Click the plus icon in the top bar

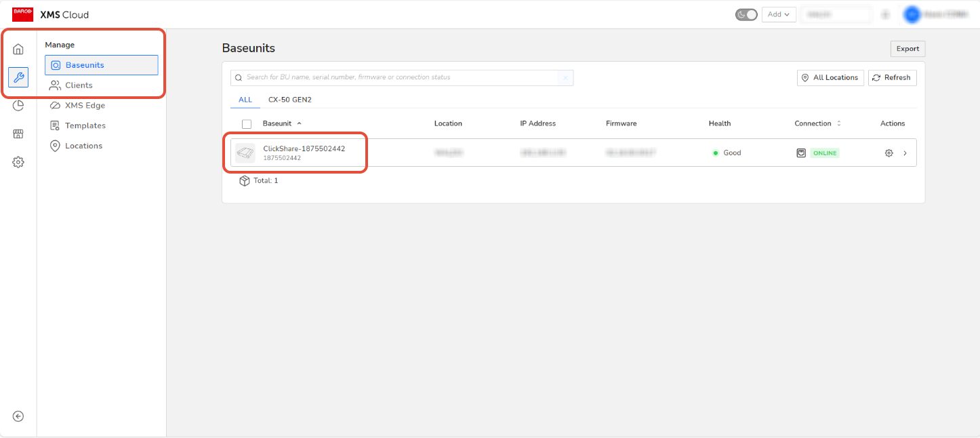(x=885, y=14)
